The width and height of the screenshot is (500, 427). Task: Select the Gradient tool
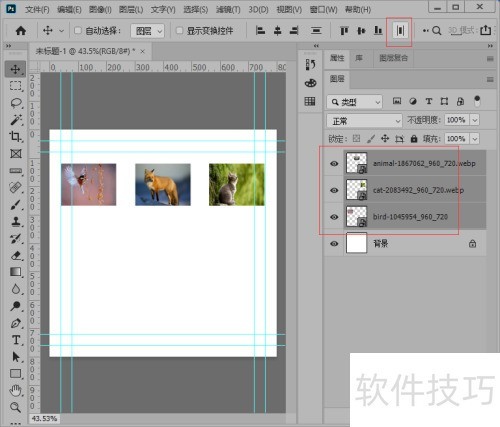[16, 272]
